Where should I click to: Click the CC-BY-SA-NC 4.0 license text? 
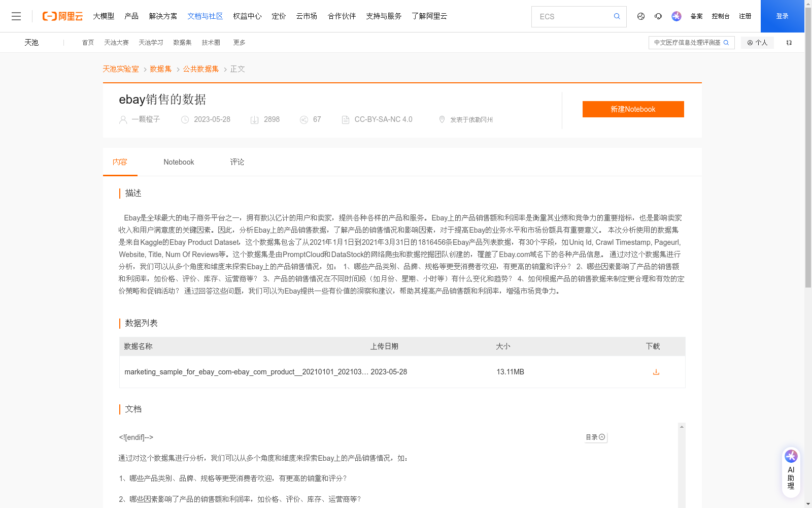tap(383, 119)
